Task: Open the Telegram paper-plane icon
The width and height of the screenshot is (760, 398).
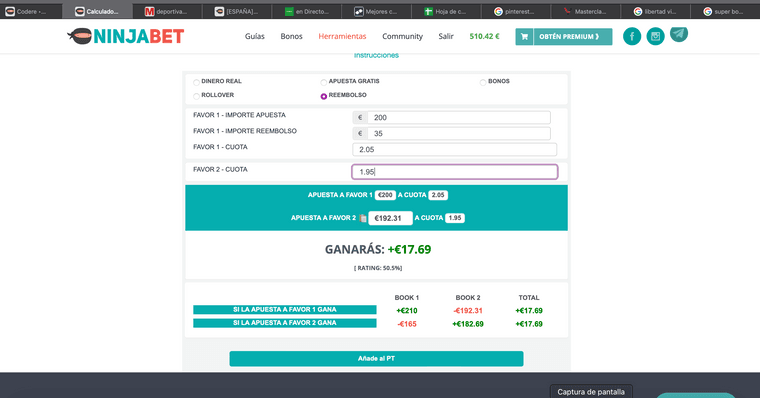Action: [679, 34]
